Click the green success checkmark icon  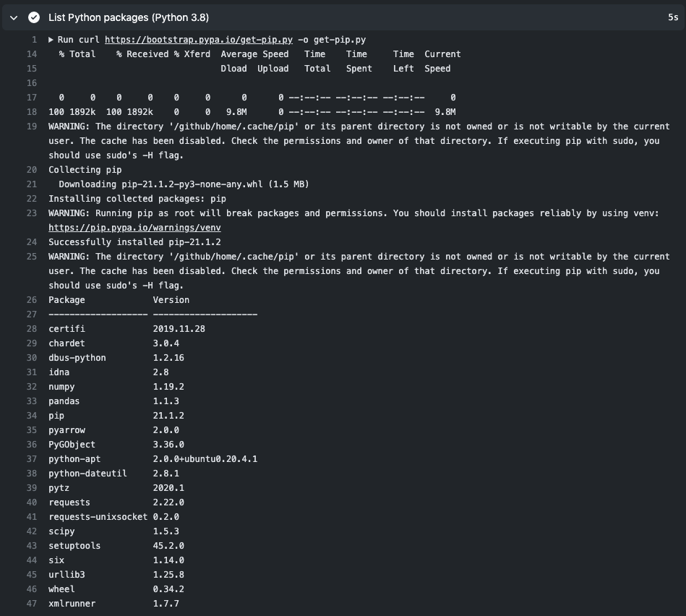[x=34, y=17]
